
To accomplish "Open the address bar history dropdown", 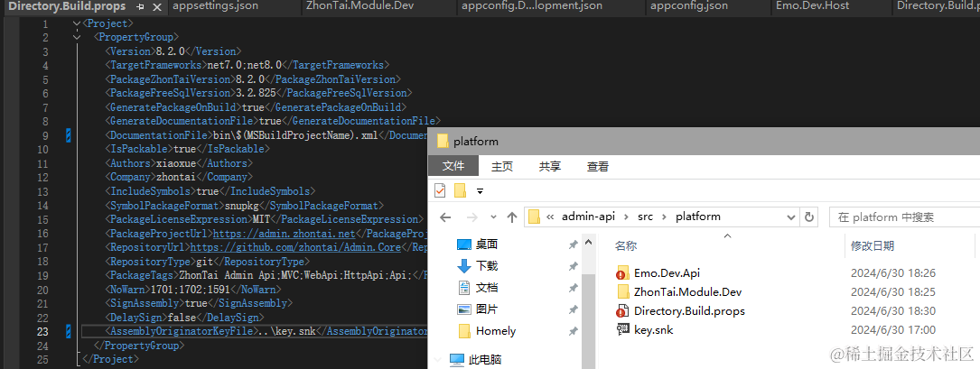I will [x=790, y=217].
